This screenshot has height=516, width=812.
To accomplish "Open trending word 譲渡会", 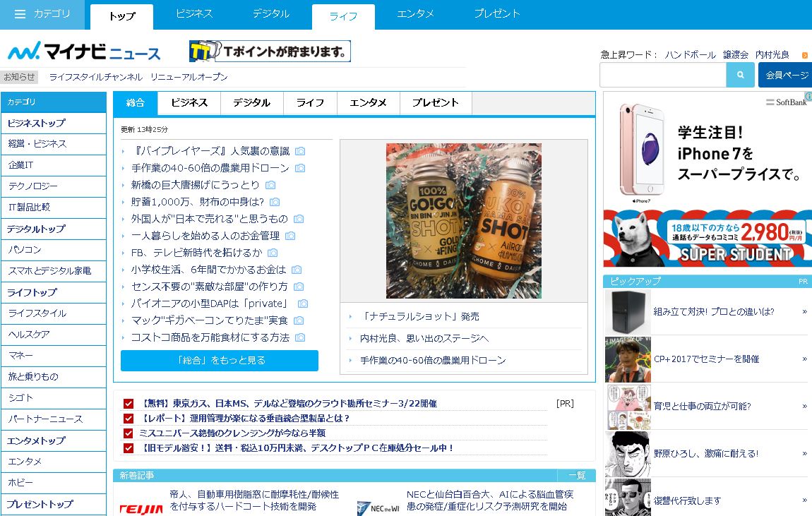I will [735, 55].
